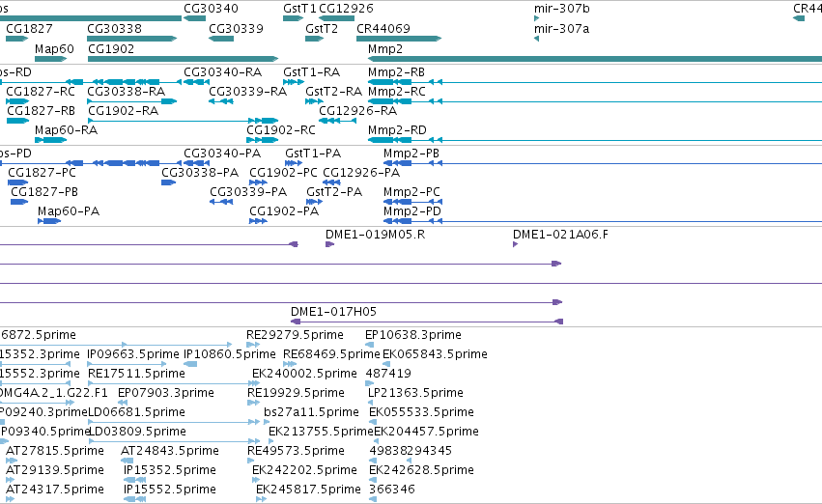This screenshot has width=822, height=504.
Task: Select the LP21363.5prime EST label
Action: coord(415,393)
